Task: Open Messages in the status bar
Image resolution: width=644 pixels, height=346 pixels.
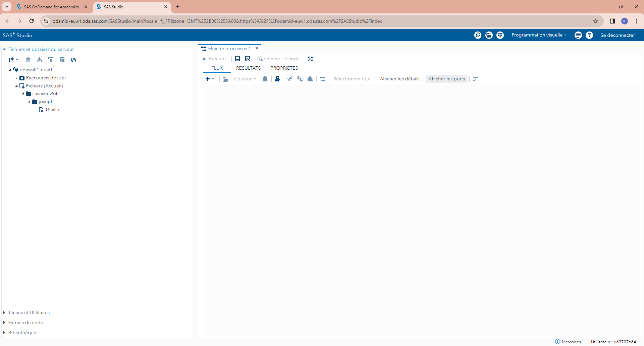Action: (x=568, y=342)
